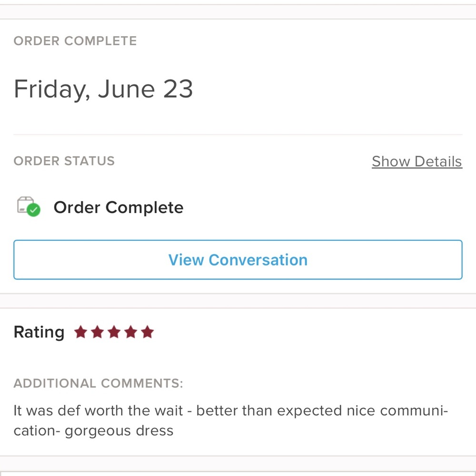Image resolution: width=476 pixels, height=476 pixels.
Task: Select the second rating star
Action: (x=97, y=332)
